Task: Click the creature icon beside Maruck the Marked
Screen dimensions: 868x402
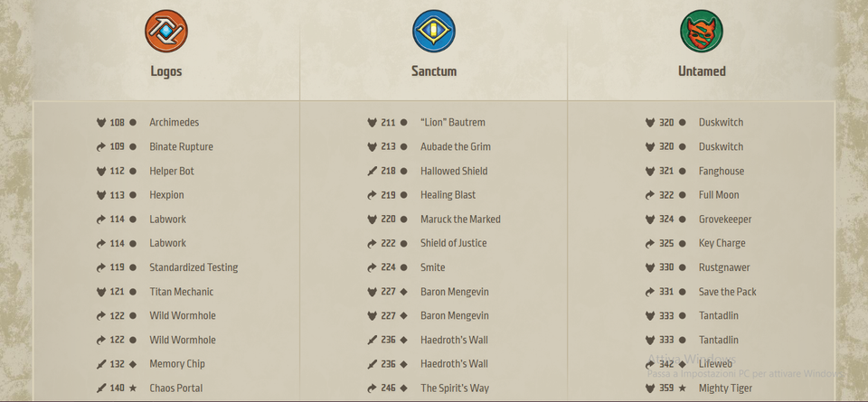Action: 372,220
